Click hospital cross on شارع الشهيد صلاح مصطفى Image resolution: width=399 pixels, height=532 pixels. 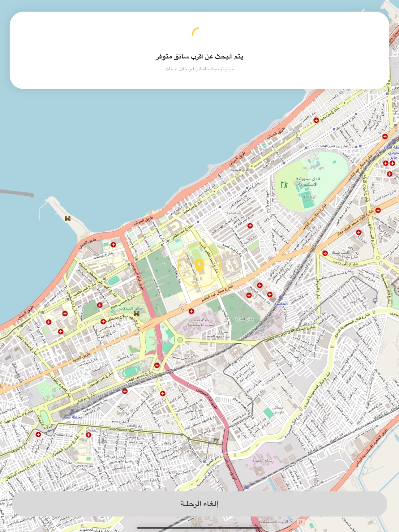coord(103,322)
